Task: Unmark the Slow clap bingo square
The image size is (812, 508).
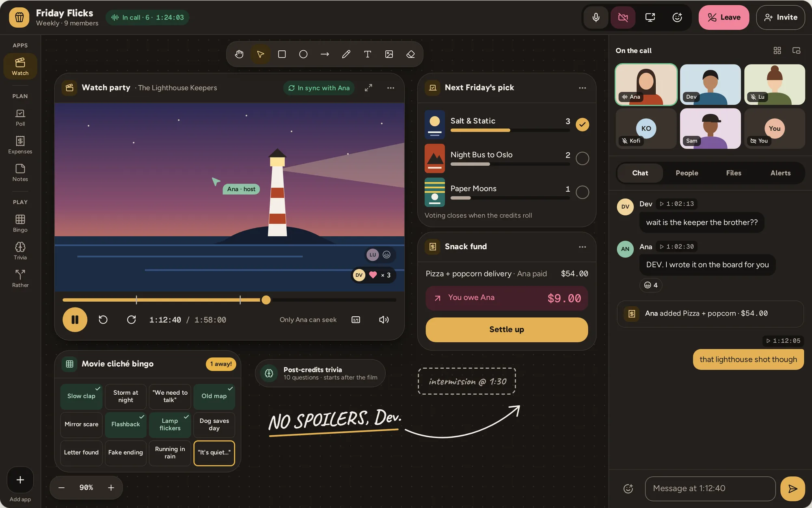Action: [x=81, y=396]
